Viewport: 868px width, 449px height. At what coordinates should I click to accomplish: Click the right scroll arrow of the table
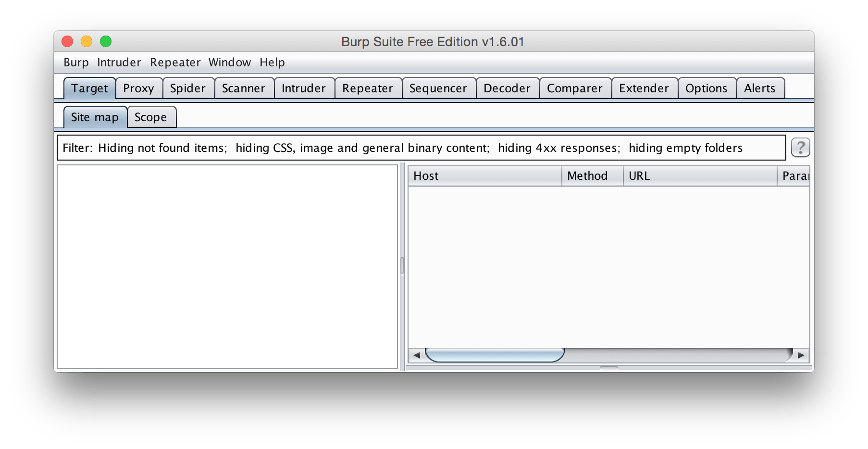click(x=801, y=355)
